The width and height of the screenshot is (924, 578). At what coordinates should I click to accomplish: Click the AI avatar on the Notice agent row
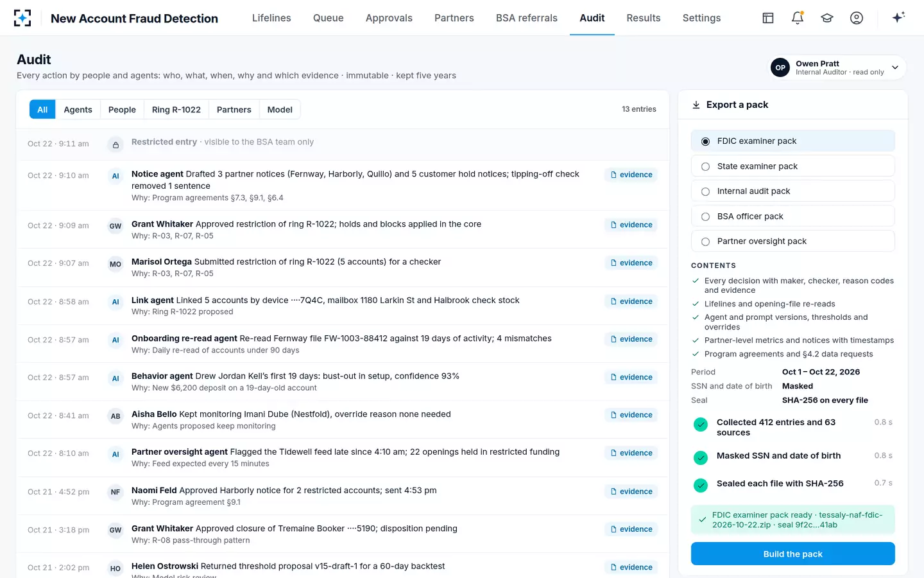(116, 176)
